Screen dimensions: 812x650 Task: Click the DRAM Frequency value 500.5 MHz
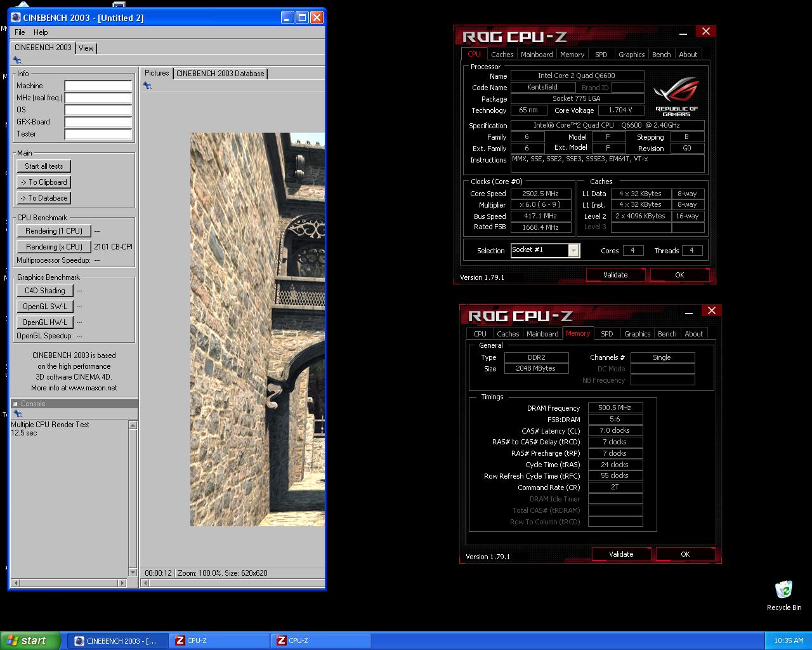coord(615,408)
